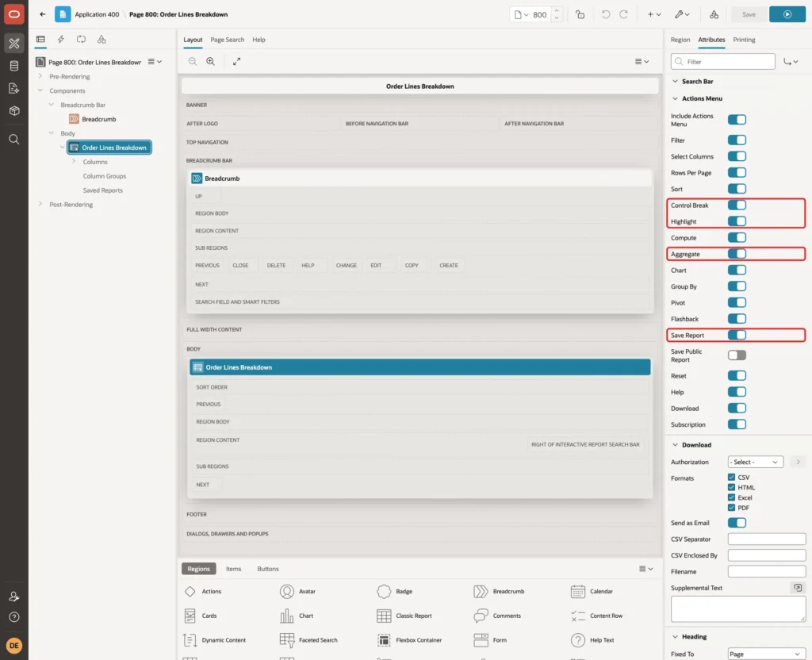Viewport: 812px width, 660px height.
Task: Expand the Columns tree node
Action: click(x=74, y=162)
